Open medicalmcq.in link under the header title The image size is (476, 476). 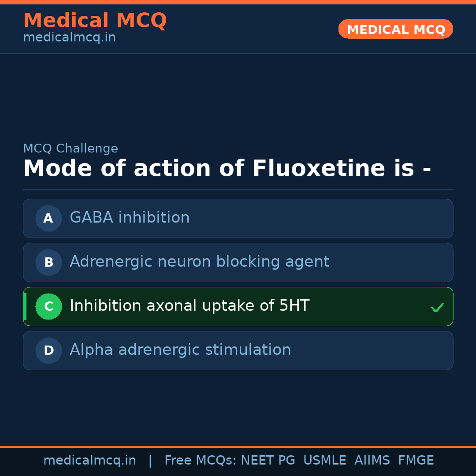69,38
